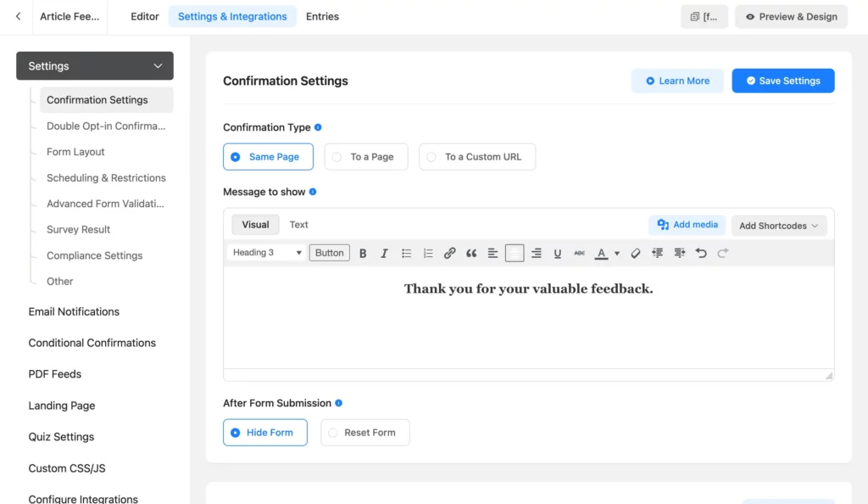This screenshot has height=504, width=868.
Task: Select the To a Page option
Action: point(366,157)
